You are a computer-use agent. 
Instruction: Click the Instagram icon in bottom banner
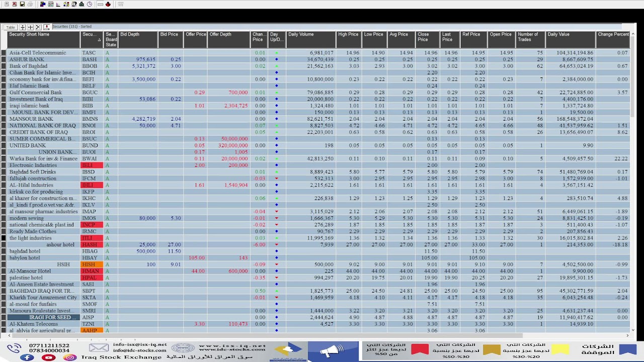click(x=70, y=357)
